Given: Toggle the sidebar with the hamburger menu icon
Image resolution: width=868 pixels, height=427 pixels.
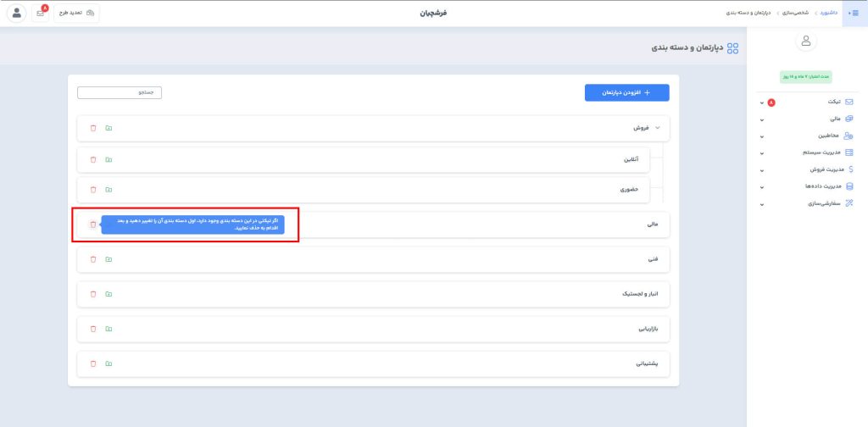Looking at the screenshot, I should [x=854, y=14].
